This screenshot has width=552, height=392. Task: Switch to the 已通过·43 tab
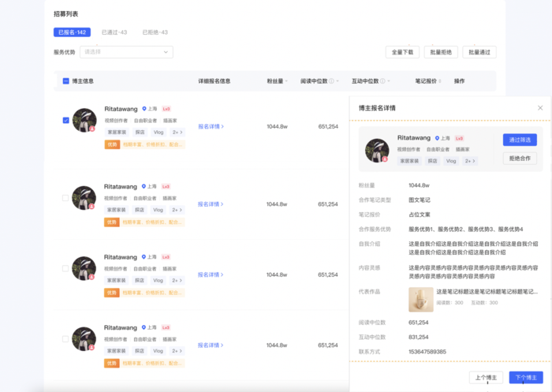pos(114,32)
